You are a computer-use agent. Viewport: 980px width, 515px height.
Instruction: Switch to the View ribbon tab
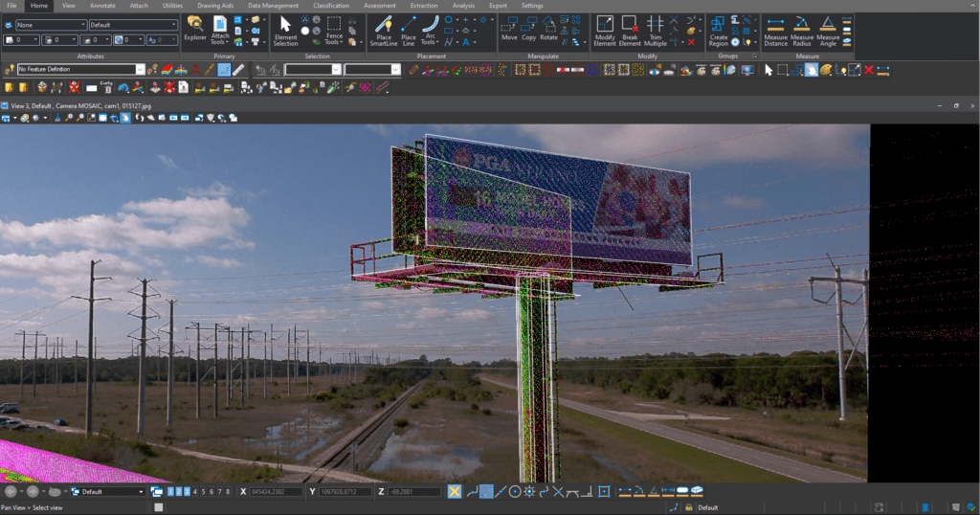coord(69,6)
